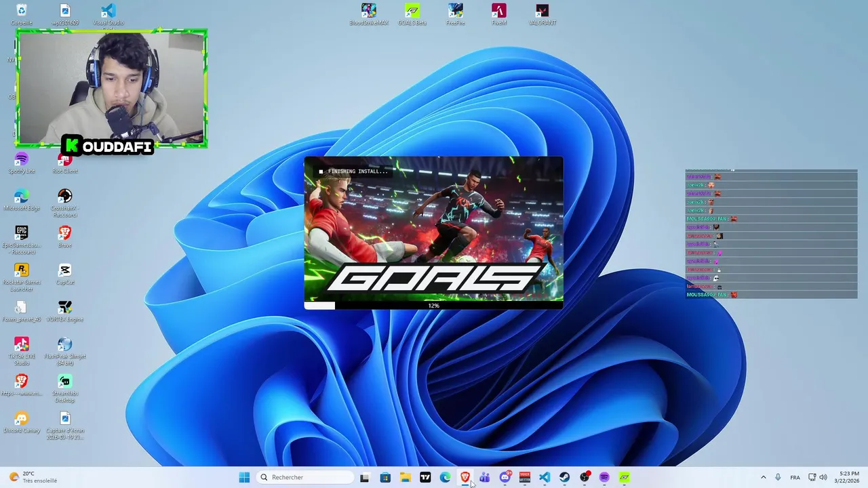Launch FiveM desktop shortcut
Screen dimensions: 868x488
tap(499, 14)
